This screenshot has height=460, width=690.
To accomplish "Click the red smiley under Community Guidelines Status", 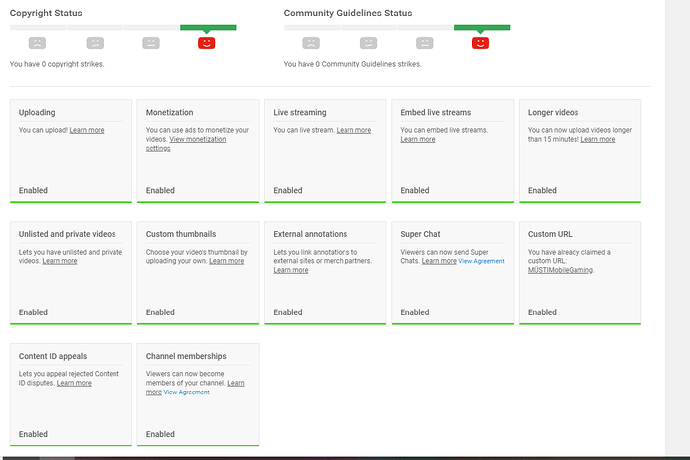I will [x=480, y=43].
